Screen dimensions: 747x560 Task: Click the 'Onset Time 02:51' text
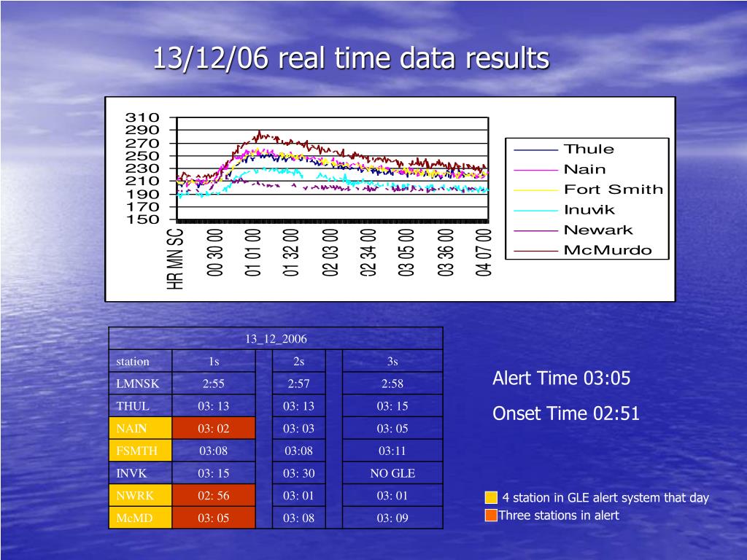(566, 413)
